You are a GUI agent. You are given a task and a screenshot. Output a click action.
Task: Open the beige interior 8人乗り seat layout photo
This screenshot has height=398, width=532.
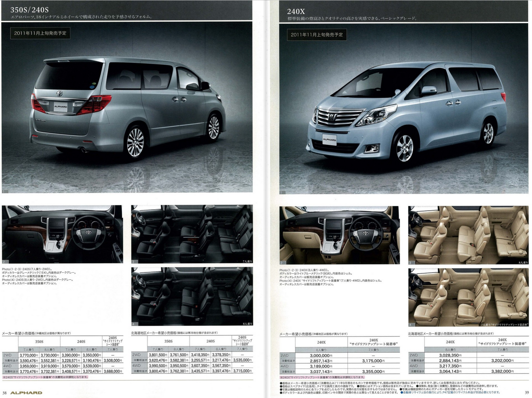(x=468, y=235)
